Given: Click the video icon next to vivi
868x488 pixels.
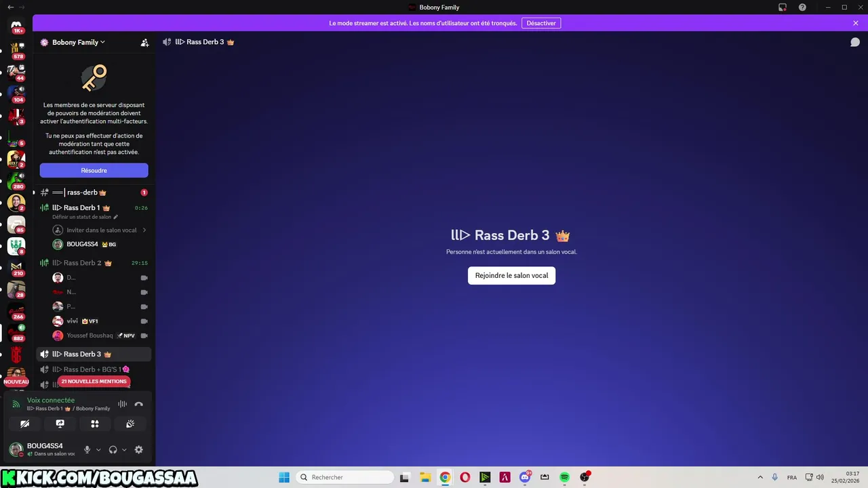Looking at the screenshot, I should [144, 321].
